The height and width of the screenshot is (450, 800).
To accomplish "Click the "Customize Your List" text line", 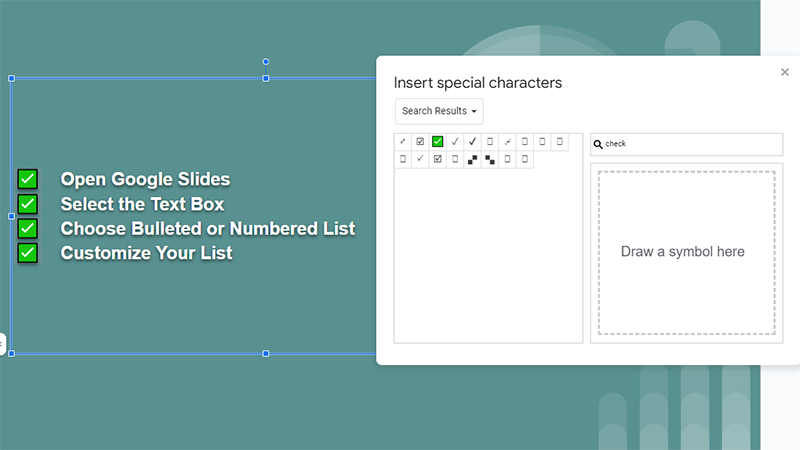I will [146, 253].
